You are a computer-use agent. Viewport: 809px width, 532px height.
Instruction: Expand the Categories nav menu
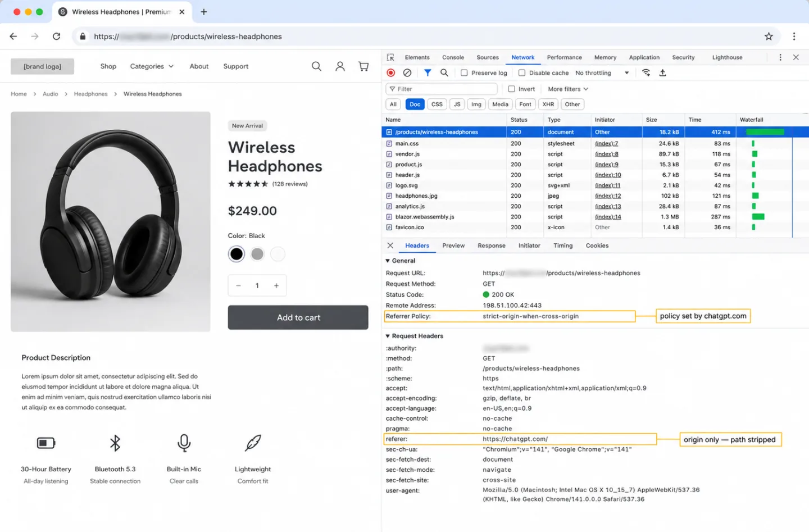click(152, 66)
